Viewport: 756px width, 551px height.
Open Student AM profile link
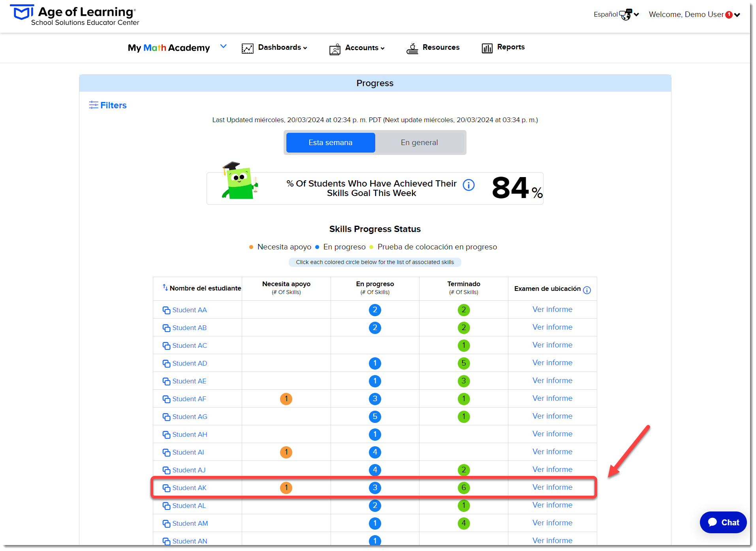tap(190, 524)
